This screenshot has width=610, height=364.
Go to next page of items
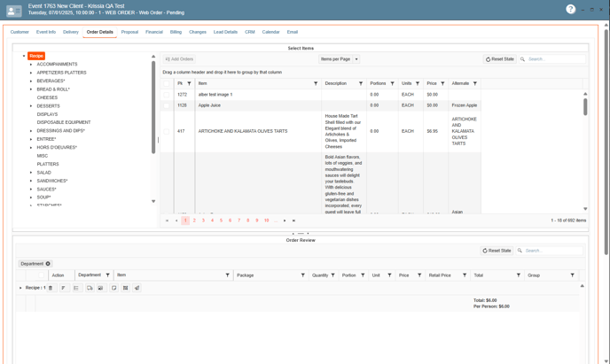285,221
